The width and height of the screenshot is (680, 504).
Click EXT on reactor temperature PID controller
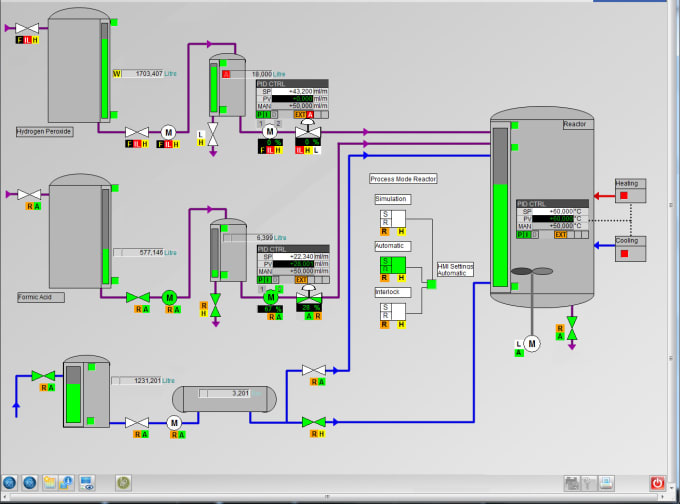click(x=560, y=235)
